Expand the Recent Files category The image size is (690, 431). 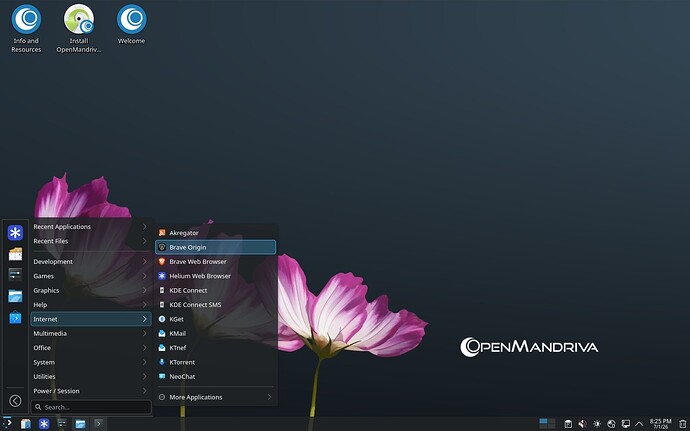[x=91, y=241]
